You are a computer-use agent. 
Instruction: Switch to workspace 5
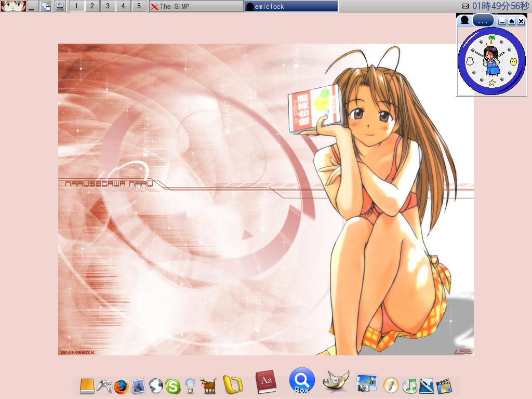[139, 6]
